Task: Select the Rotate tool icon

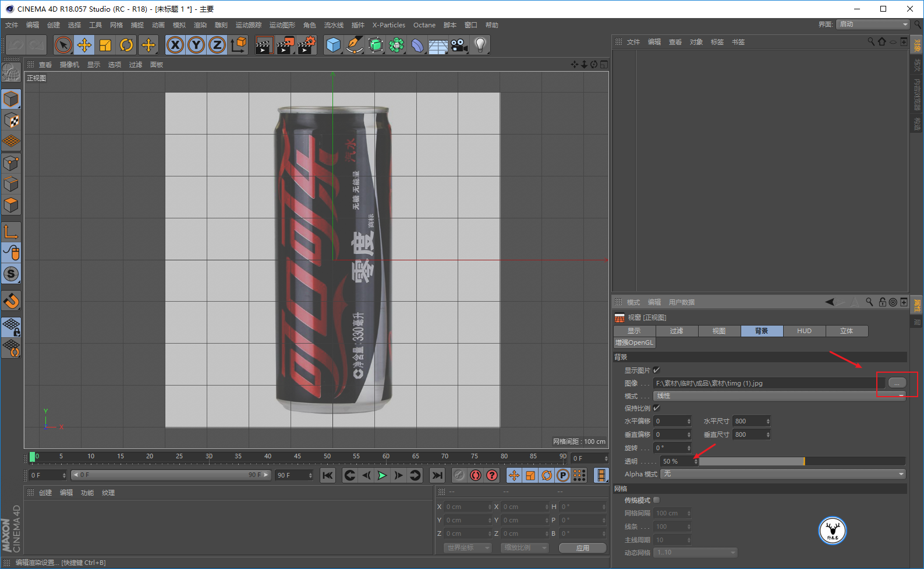Action: point(126,45)
